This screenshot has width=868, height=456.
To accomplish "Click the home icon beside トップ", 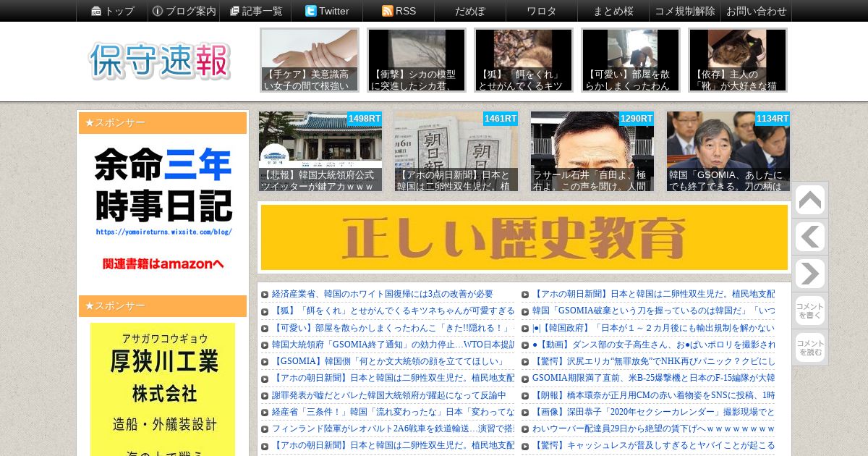I will pyautogui.click(x=96, y=11).
